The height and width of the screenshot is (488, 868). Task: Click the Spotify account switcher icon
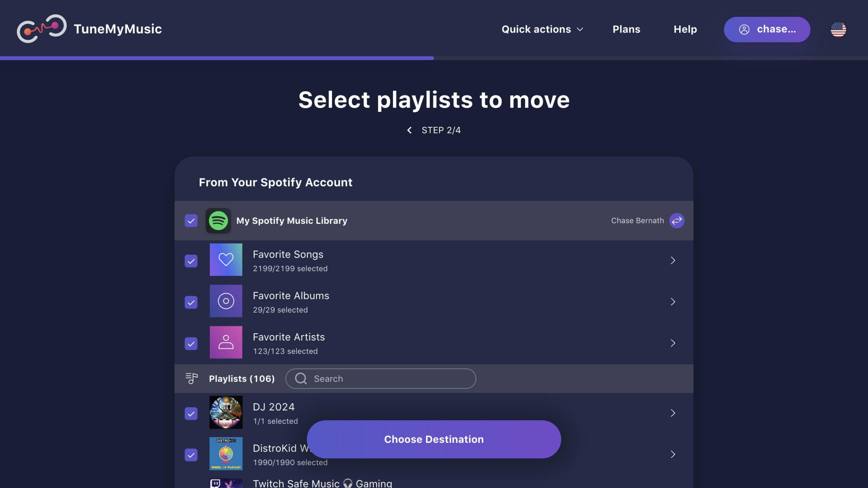click(677, 220)
